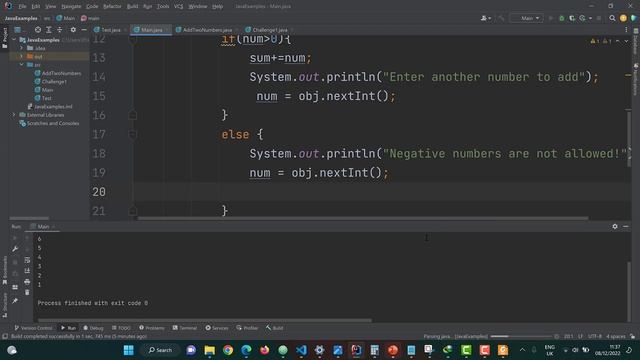640x360 pixels.
Task: Click the trash clear-all icon in console
Action: point(27,292)
